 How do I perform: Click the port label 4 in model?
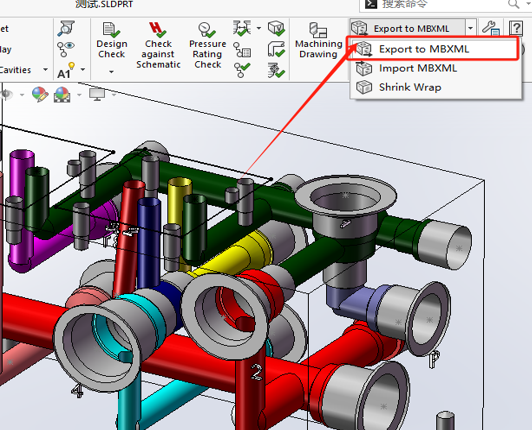pyautogui.click(x=77, y=391)
